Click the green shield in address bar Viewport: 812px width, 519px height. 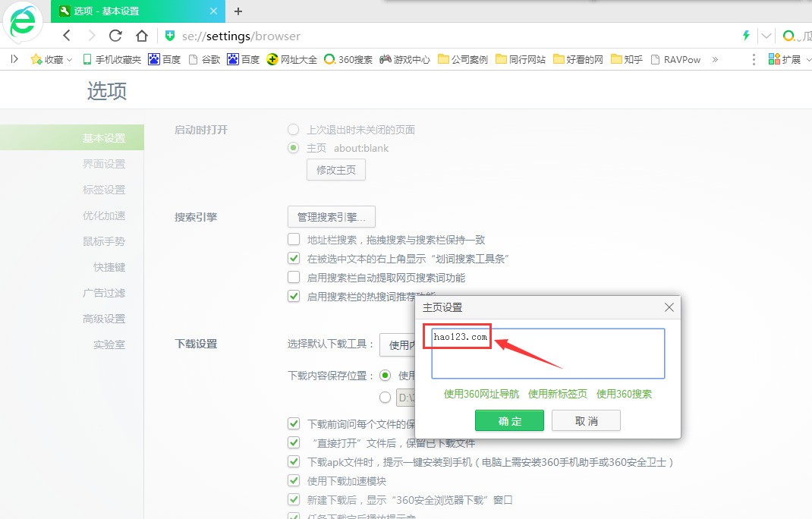(x=170, y=36)
